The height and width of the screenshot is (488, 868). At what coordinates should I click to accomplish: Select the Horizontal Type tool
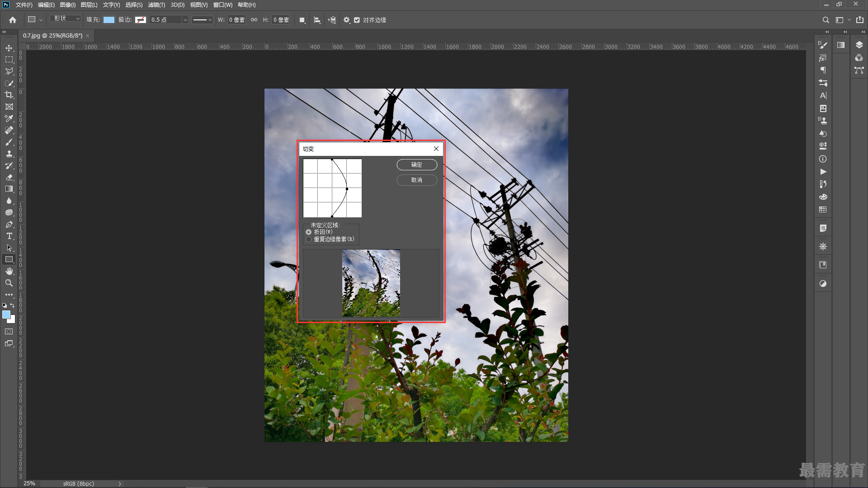tap(9, 236)
